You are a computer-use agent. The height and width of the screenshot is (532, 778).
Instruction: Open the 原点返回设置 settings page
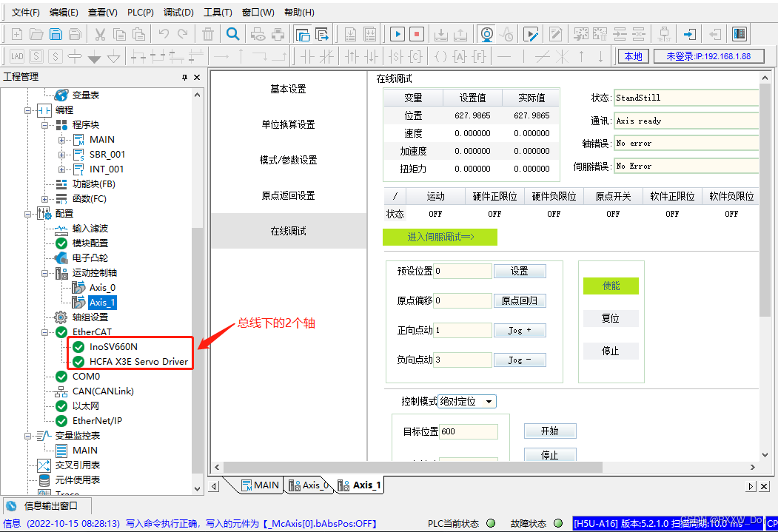288,196
